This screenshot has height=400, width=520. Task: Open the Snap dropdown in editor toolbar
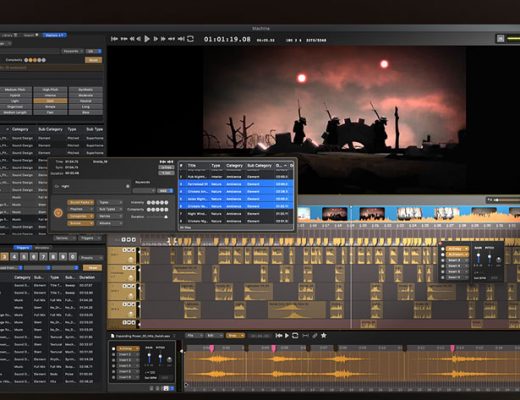coord(235,335)
